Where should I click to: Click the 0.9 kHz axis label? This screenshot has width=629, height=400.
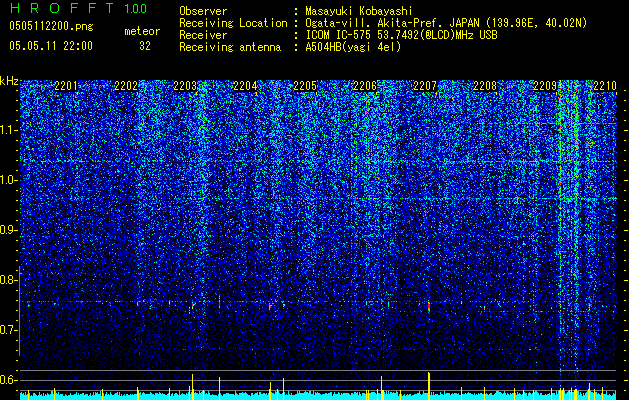(9, 230)
